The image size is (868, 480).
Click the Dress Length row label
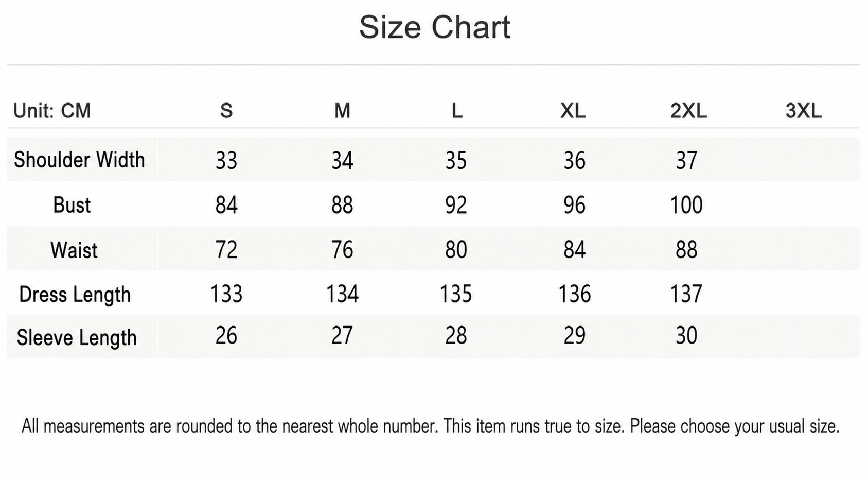75,295
